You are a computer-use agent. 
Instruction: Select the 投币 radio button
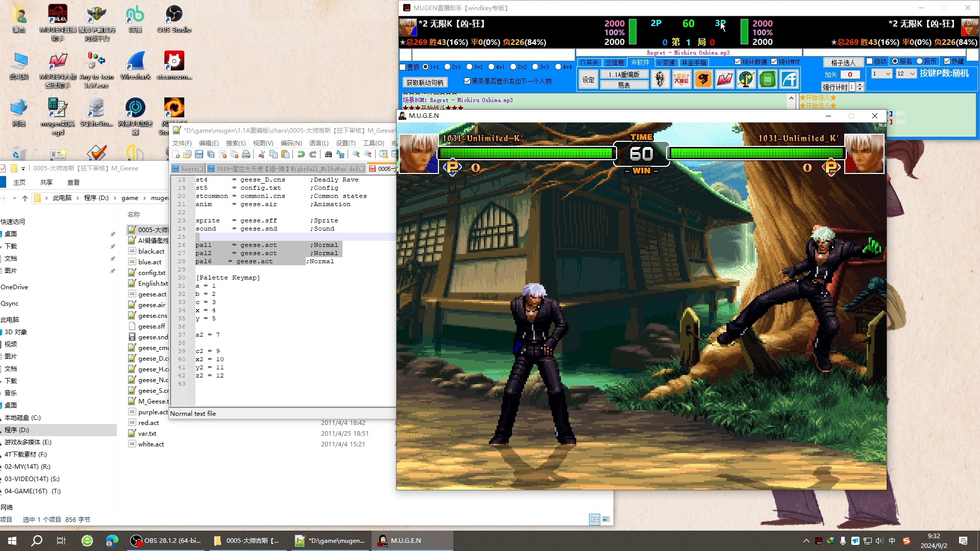pos(920,61)
